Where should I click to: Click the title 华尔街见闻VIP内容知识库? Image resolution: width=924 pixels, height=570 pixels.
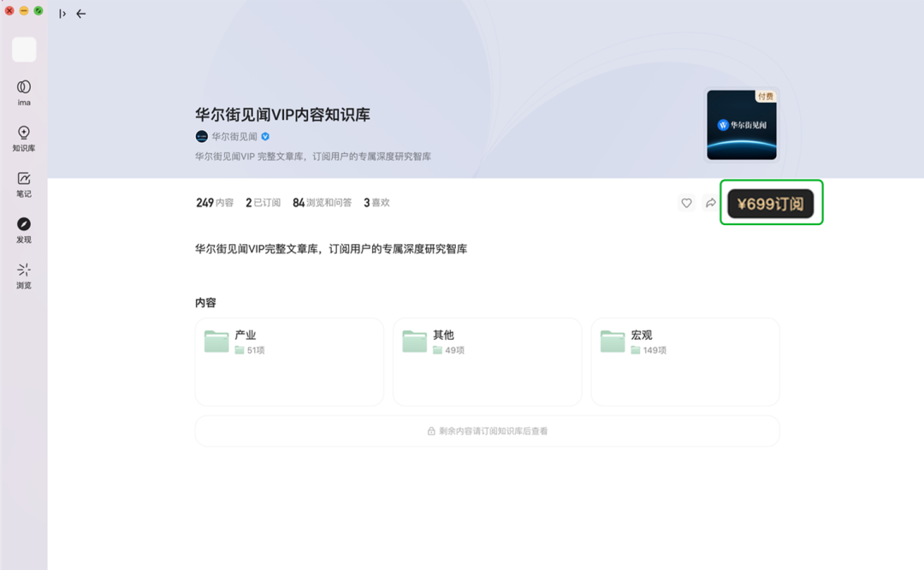pos(283,115)
